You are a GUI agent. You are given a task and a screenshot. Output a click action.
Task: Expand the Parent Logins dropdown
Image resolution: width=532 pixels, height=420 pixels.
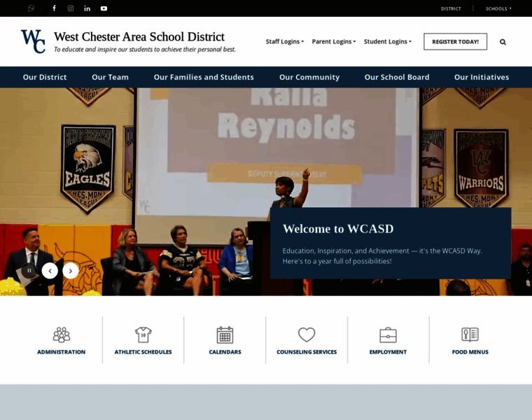pos(334,41)
